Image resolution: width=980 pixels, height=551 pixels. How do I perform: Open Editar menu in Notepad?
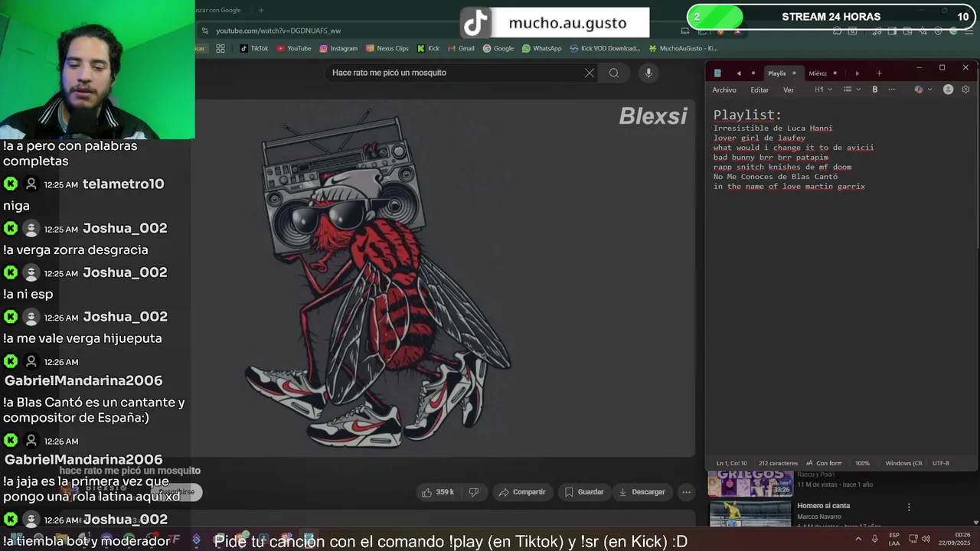[x=759, y=90]
